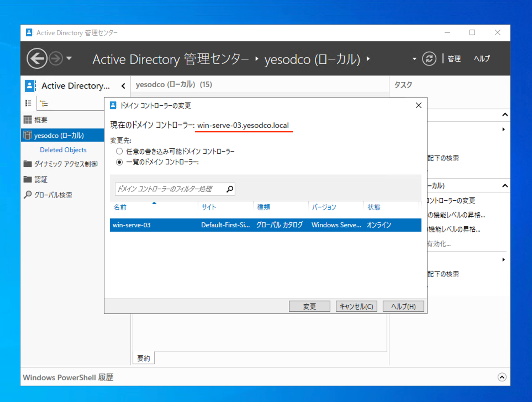Click the オンライン status cell
532x402 pixels.
[x=379, y=225]
